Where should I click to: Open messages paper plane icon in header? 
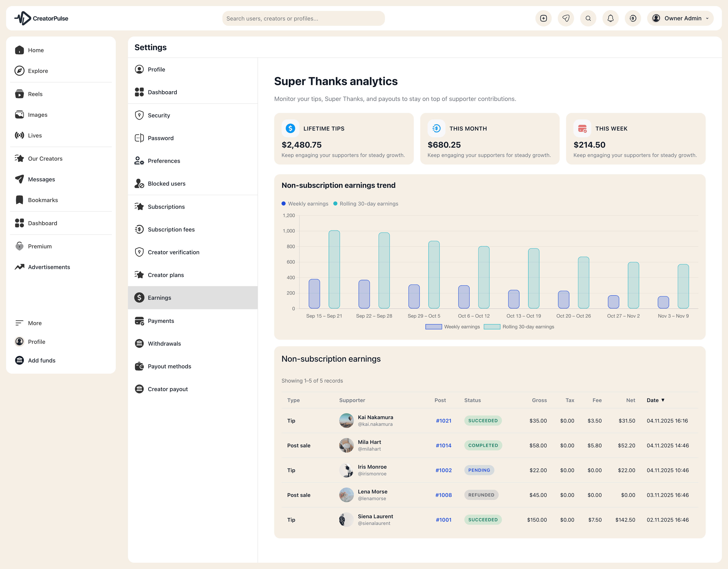566,18
